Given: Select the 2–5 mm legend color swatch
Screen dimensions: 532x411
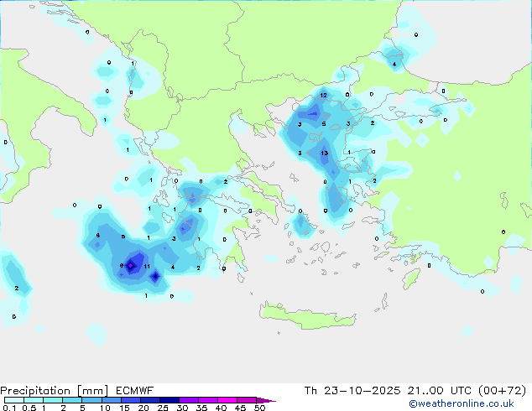Looking at the screenshot, I should 72,400.
